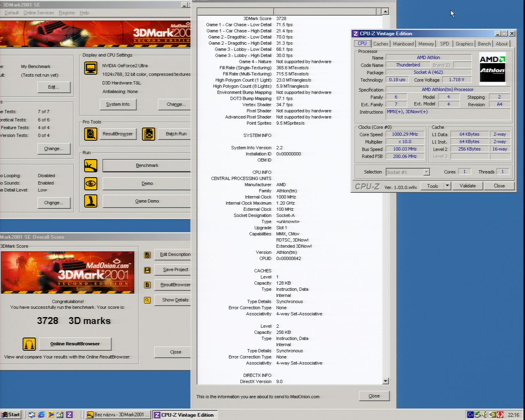The image size is (525, 420).
Task: Open Windows Media Player quick launch icon
Action: tap(50, 415)
